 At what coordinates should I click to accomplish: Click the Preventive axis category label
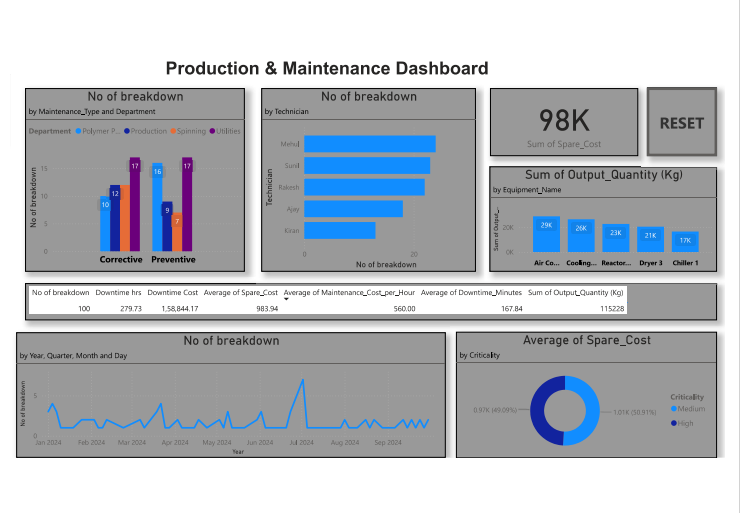173,260
